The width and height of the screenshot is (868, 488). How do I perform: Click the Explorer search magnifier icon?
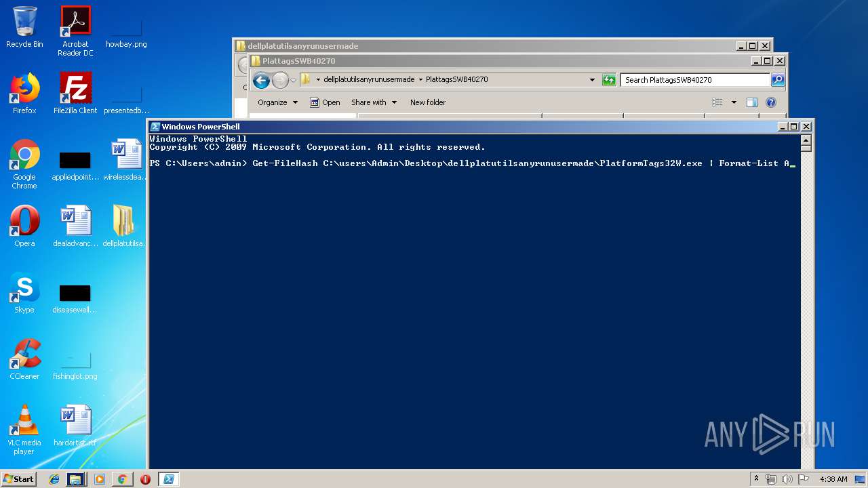(x=777, y=79)
